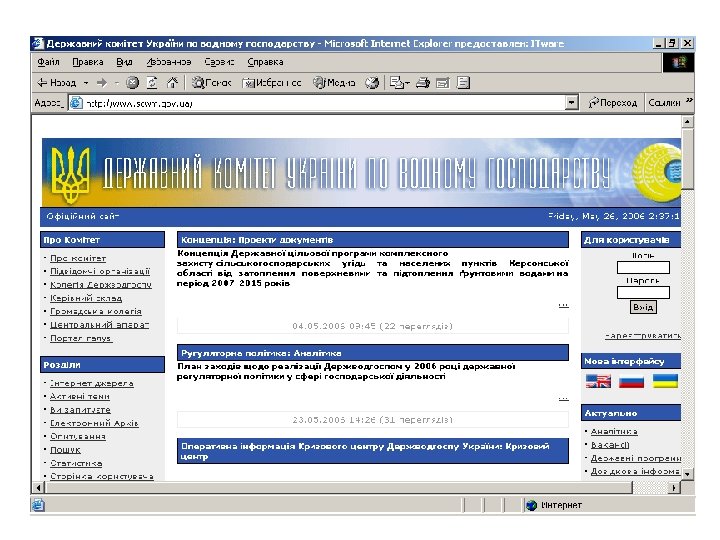Open the 'Громадська колегія' link
720x540 pixels.
tap(96, 311)
